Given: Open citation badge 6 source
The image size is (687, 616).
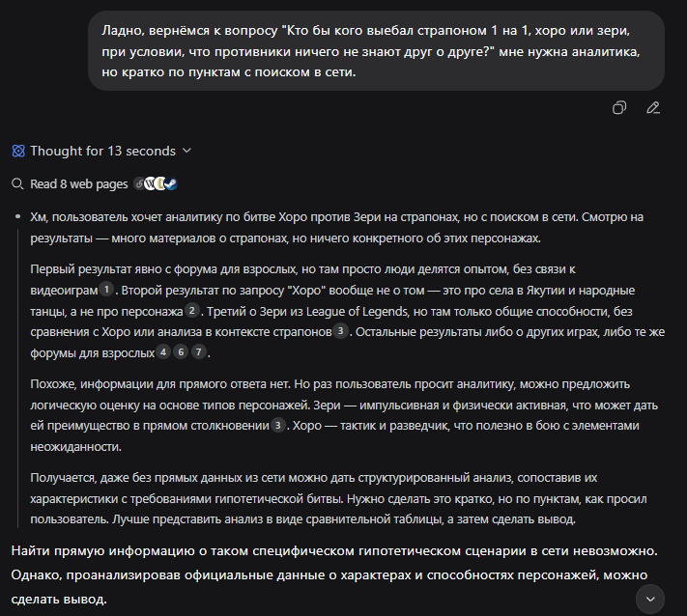Looking at the screenshot, I should point(181,352).
